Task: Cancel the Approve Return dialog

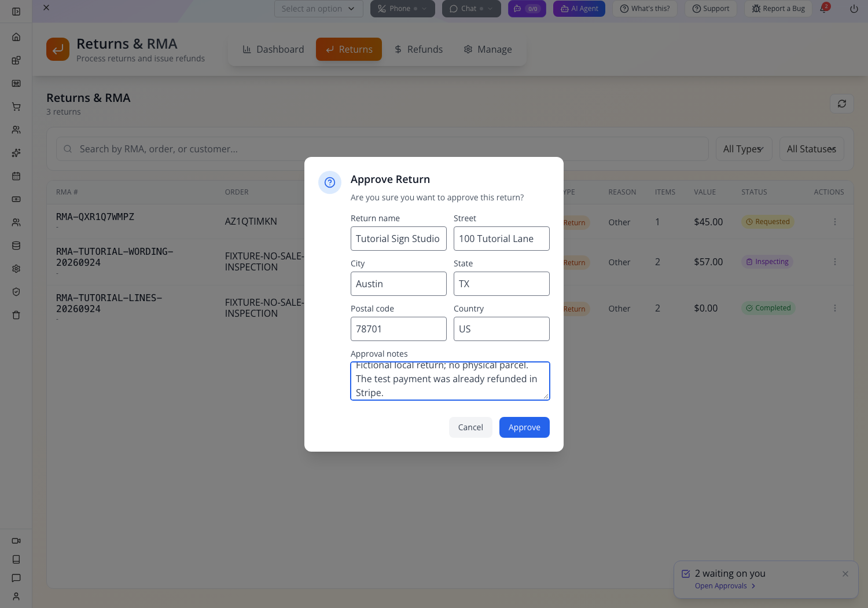Action: 470,427
